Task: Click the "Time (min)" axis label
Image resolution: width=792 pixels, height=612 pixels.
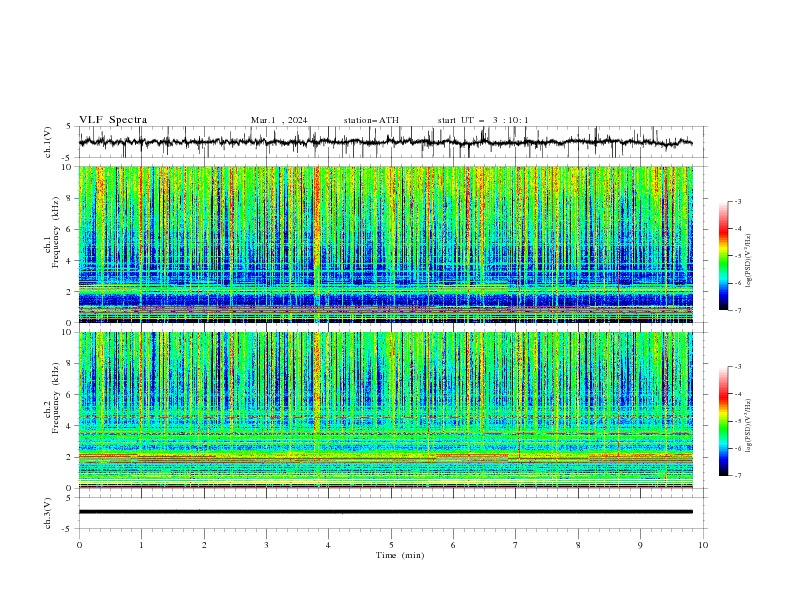Action: click(x=400, y=555)
